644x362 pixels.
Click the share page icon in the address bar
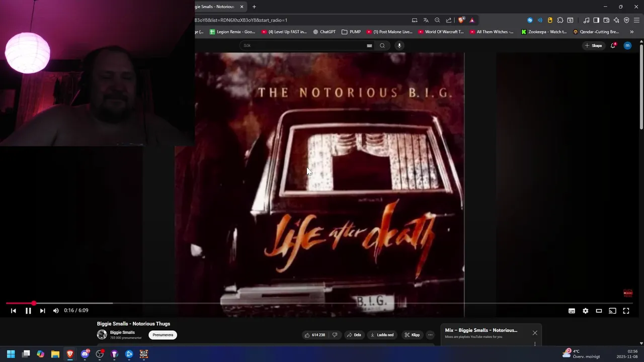[x=449, y=20]
